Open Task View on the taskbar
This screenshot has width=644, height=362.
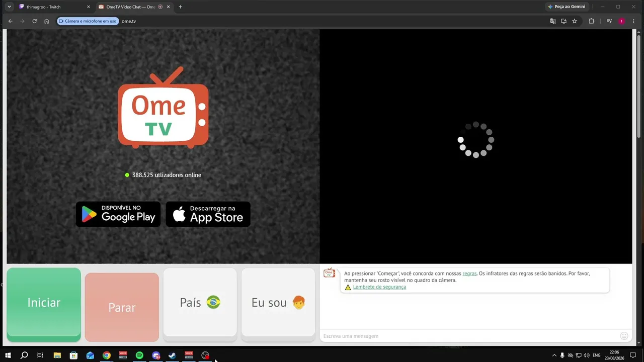(x=40, y=355)
